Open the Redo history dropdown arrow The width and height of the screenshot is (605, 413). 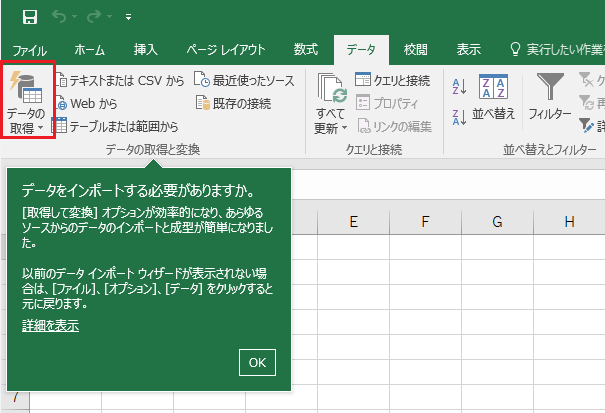(x=110, y=17)
